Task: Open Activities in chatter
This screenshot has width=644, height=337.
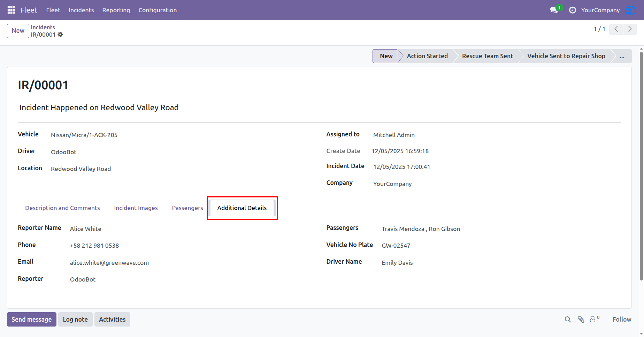Action: [112, 320]
